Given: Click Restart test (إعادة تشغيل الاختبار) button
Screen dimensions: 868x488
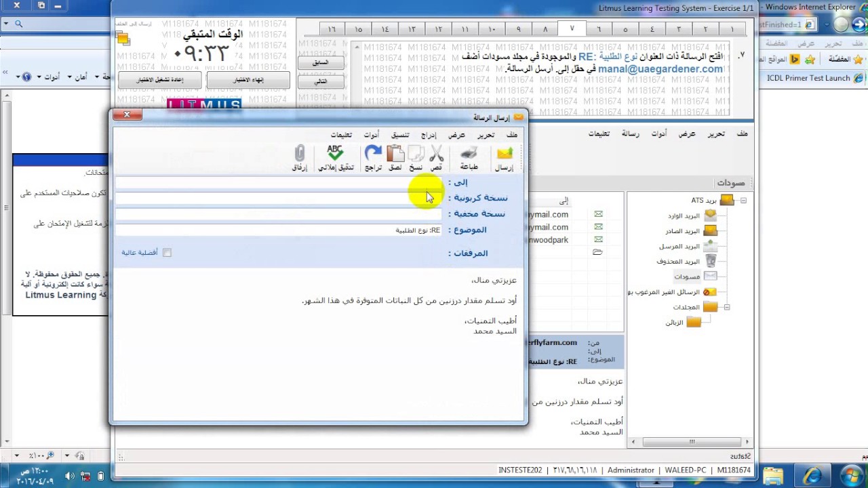Looking at the screenshot, I should (x=160, y=80).
